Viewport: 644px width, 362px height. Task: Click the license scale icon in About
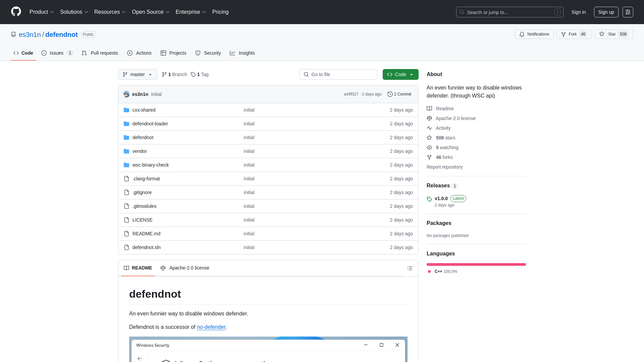pyautogui.click(x=429, y=118)
